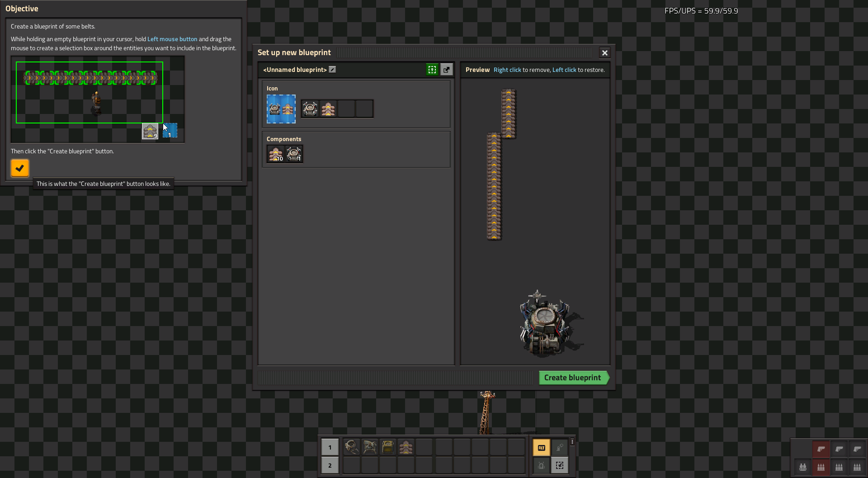Edit the Unnamed blueprint name via pencil icon
Viewport: 868px width, 478px height.
332,70
